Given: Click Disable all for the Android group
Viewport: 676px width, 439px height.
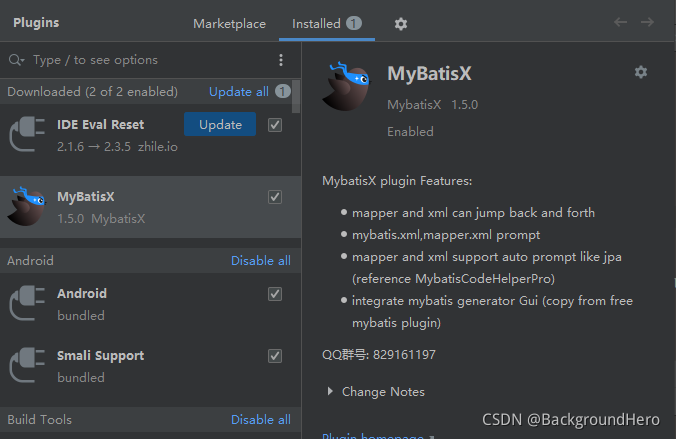Looking at the screenshot, I should coord(261,261).
